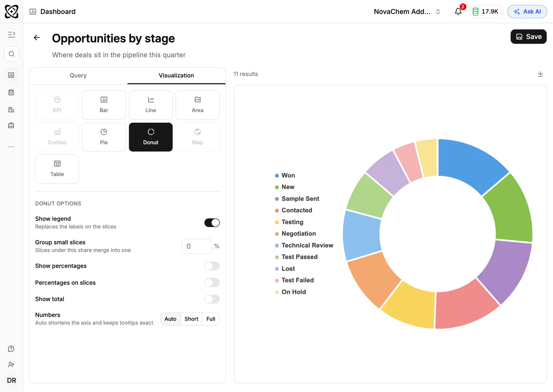
Task: Open the buildings icon in sidebar
Action: [11, 110]
